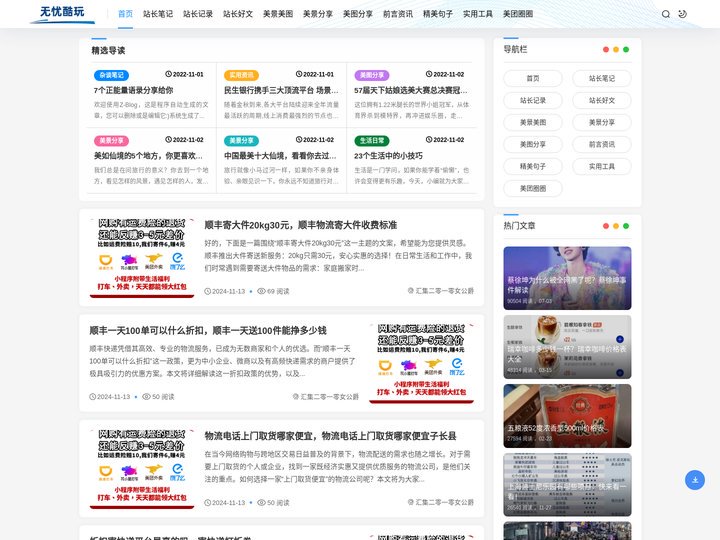Image resolution: width=720 pixels, height=540 pixels.
Task: Open article 57届天下姑娘选美大赛总决赛
Action: click(411, 90)
